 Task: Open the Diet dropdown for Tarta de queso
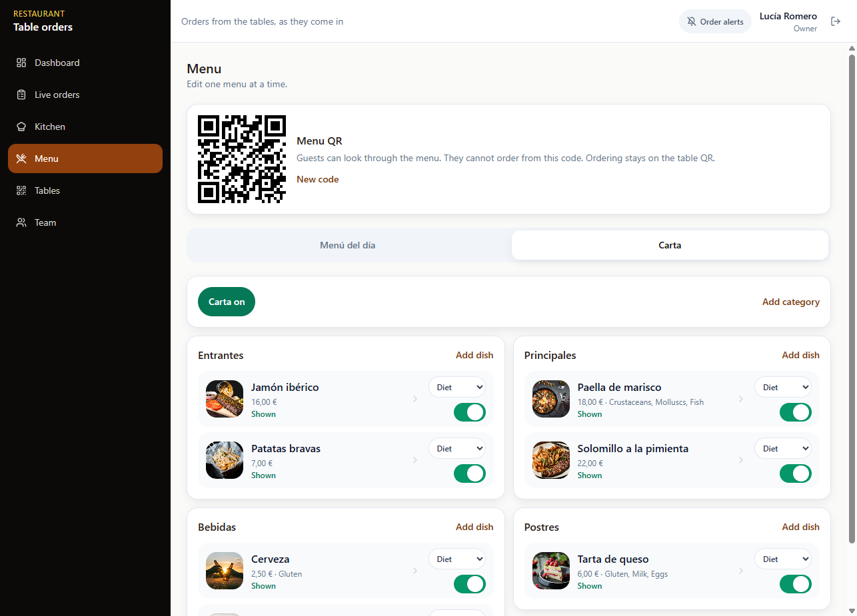[x=783, y=559]
